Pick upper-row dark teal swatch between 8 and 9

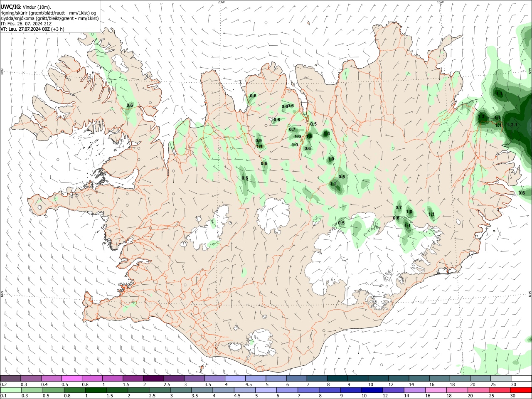point(337,378)
